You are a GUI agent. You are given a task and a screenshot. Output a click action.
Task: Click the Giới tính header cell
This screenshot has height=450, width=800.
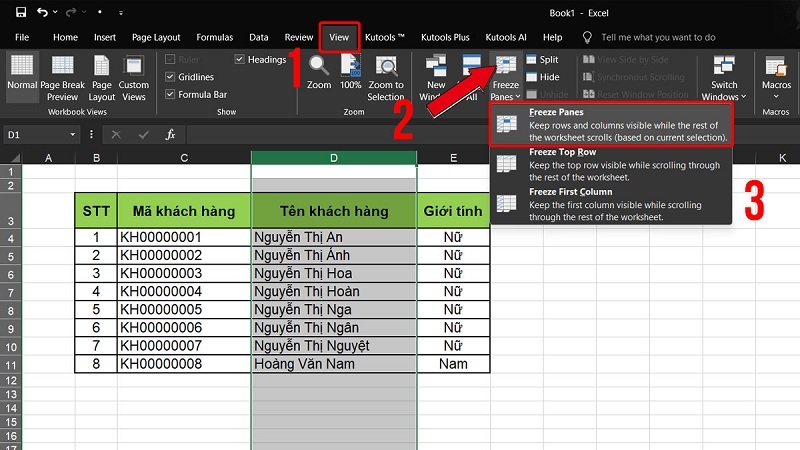tap(453, 211)
